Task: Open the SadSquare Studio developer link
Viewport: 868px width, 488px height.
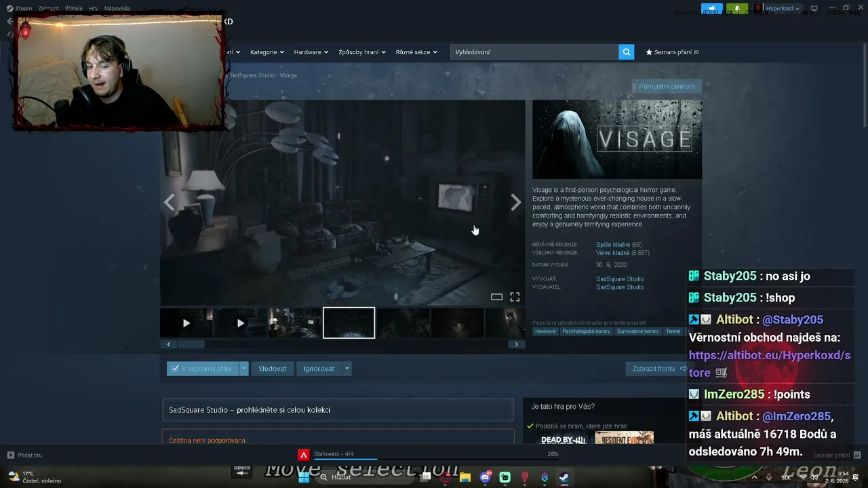Action: point(620,279)
